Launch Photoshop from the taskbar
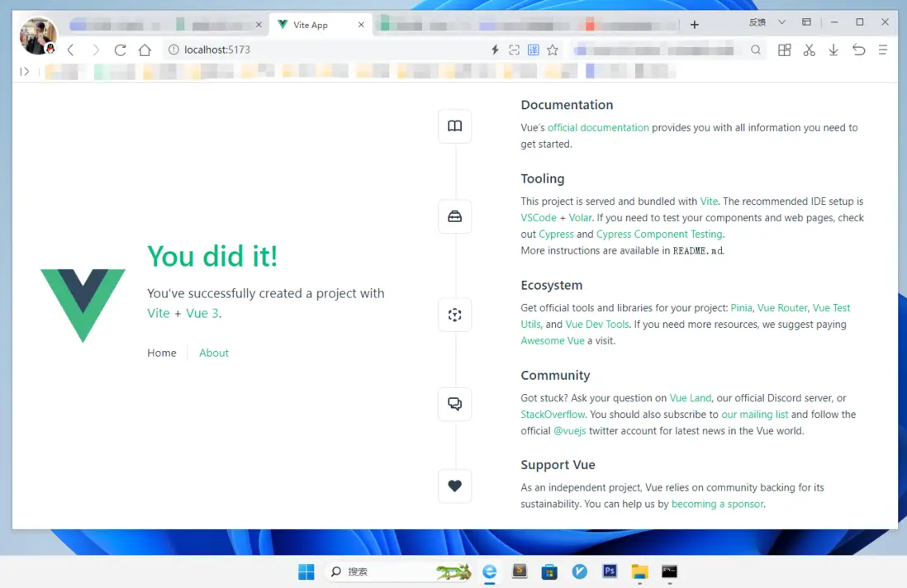This screenshot has height=588, width=907. tap(610, 571)
